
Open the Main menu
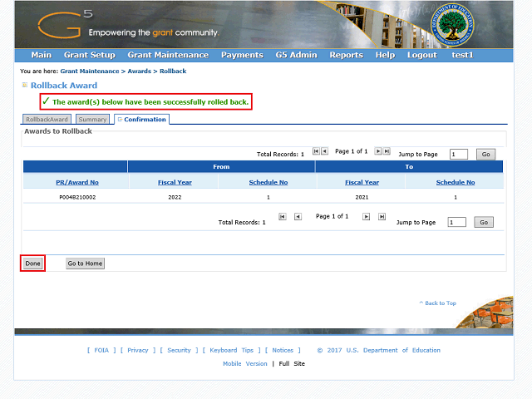tap(42, 55)
